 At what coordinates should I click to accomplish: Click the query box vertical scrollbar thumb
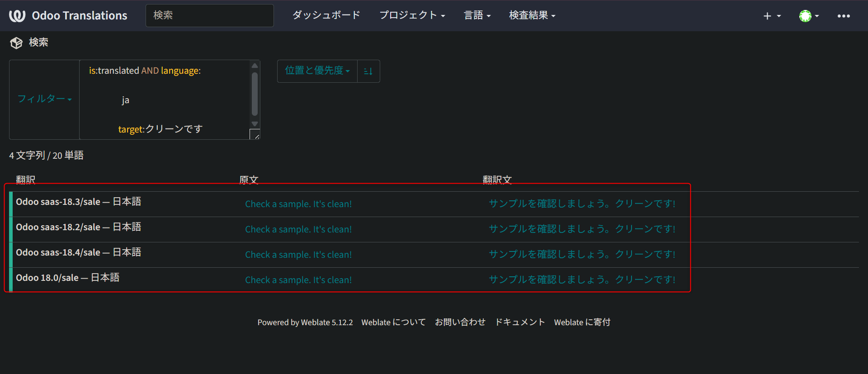click(255, 94)
